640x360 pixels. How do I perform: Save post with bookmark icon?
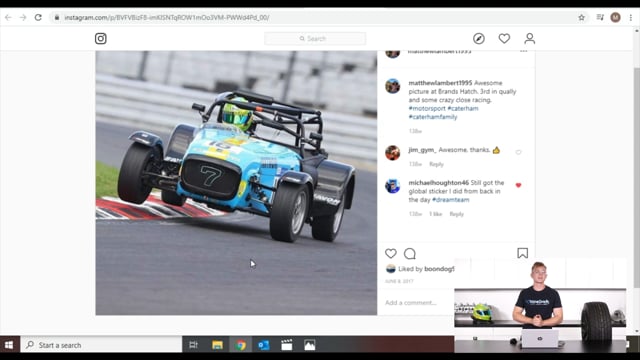tap(522, 253)
